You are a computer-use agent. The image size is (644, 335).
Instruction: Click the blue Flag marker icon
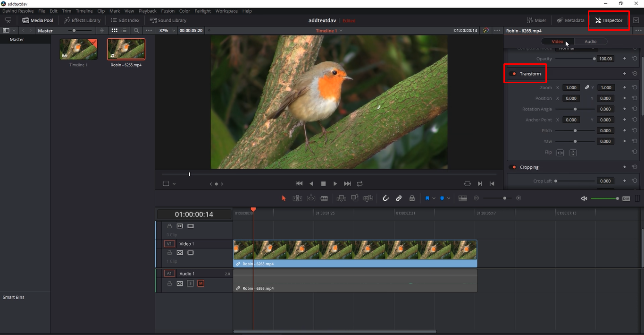click(427, 198)
